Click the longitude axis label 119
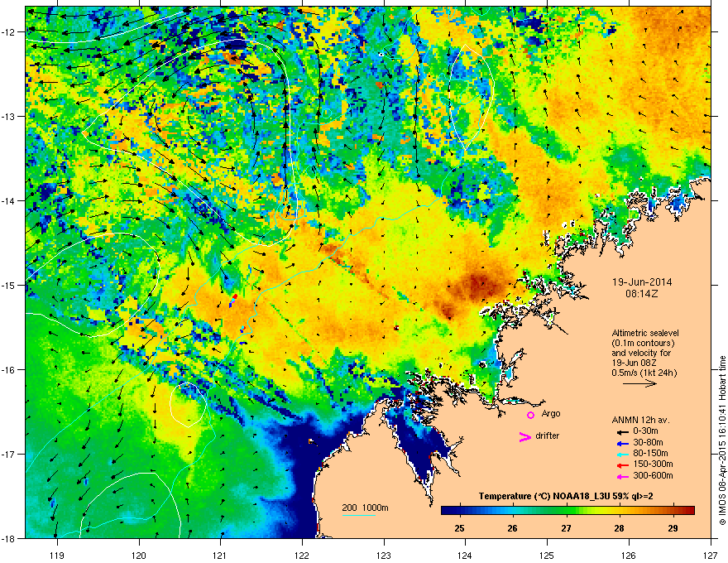 57,555
